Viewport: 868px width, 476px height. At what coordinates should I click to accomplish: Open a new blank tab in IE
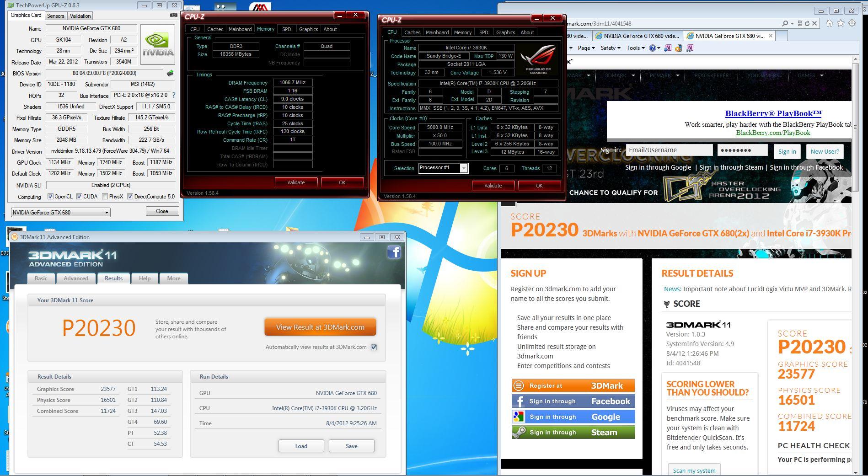coord(781,36)
